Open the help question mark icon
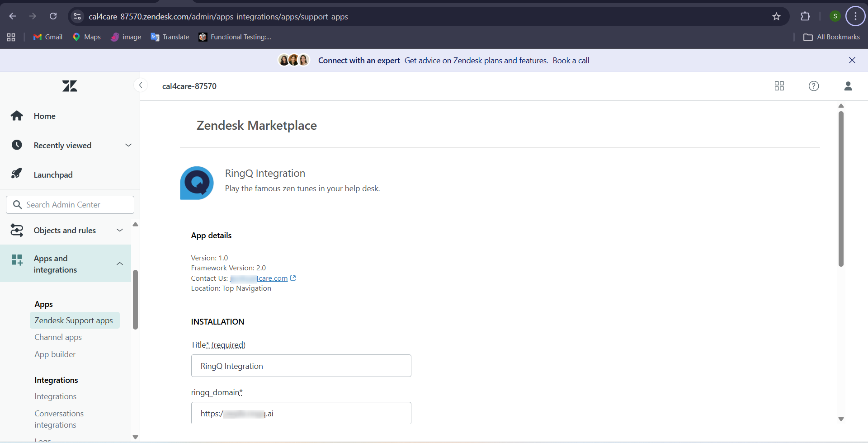The image size is (868, 443). pyautogui.click(x=814, y=86)
